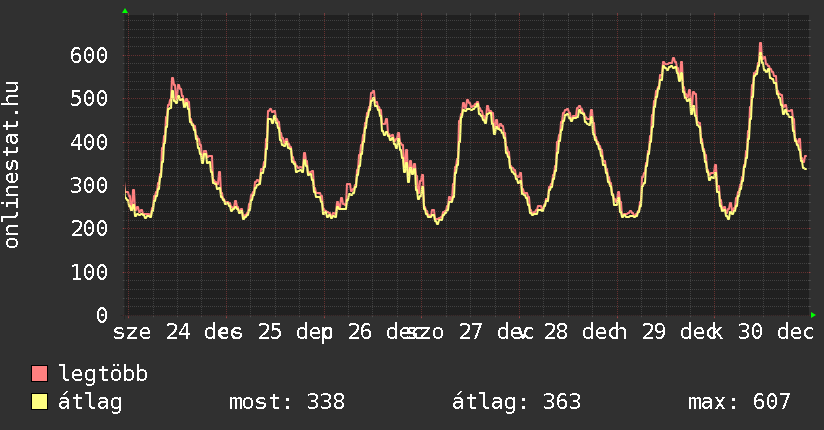Image resolution: width=824 pixels, height=430 pixels.
Task: Click the yellow átlag legend swatch
Action: (40, 403)
